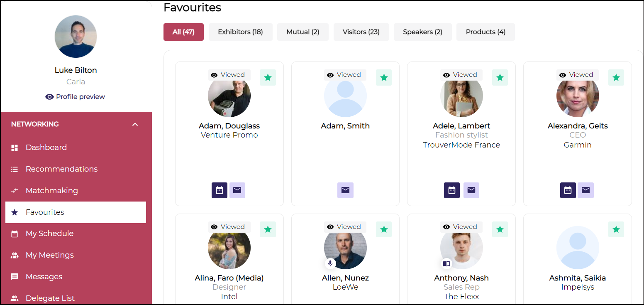Image resolution: width=644 pixels, height=305 pixels.
Task: Select the Visitors (23) filter tab
Action: pos(361,32)
